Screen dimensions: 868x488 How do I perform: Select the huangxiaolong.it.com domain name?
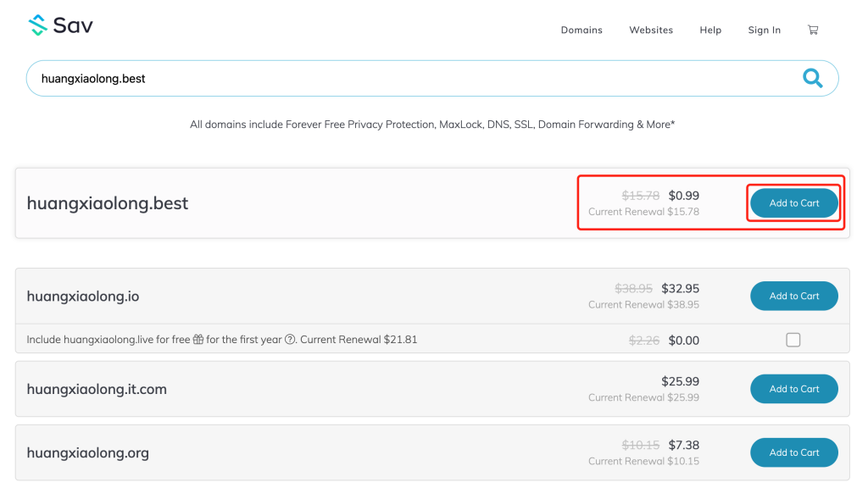point(97,390)
